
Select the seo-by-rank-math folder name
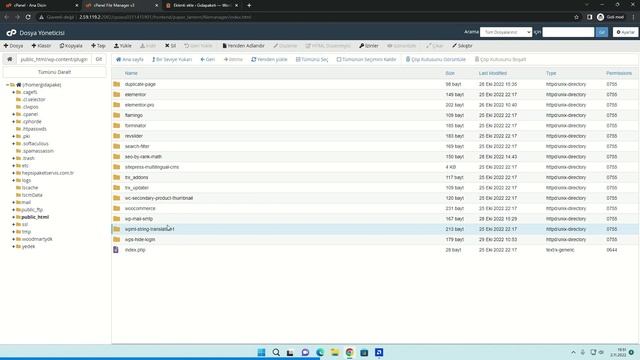[x=143, y=157]
